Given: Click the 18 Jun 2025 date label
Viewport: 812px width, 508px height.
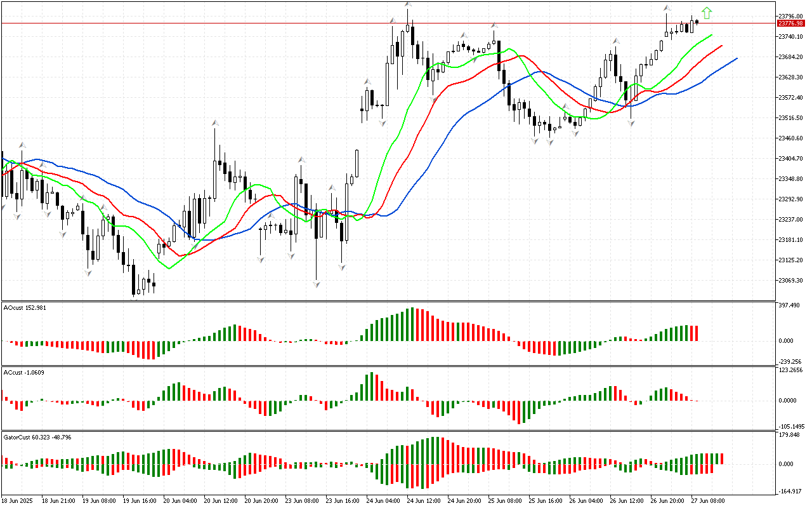Looking at the screenshot, I should pos(19,501).
